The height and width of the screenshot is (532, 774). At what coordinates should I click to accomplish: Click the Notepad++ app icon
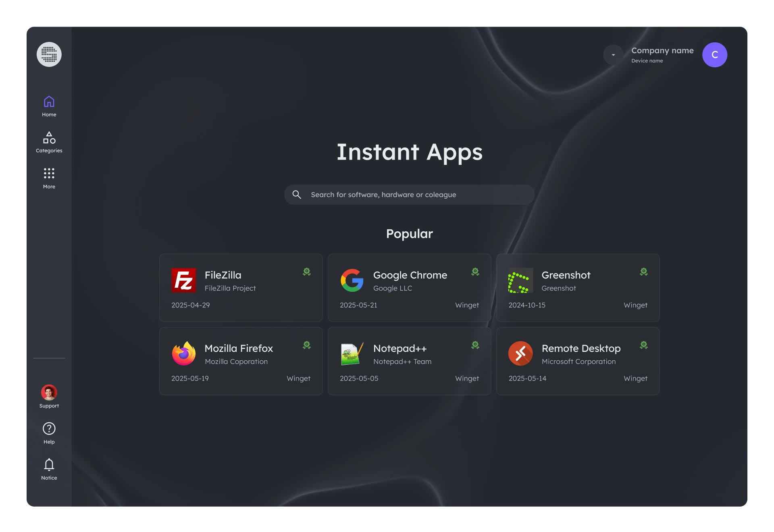(352, 353)
